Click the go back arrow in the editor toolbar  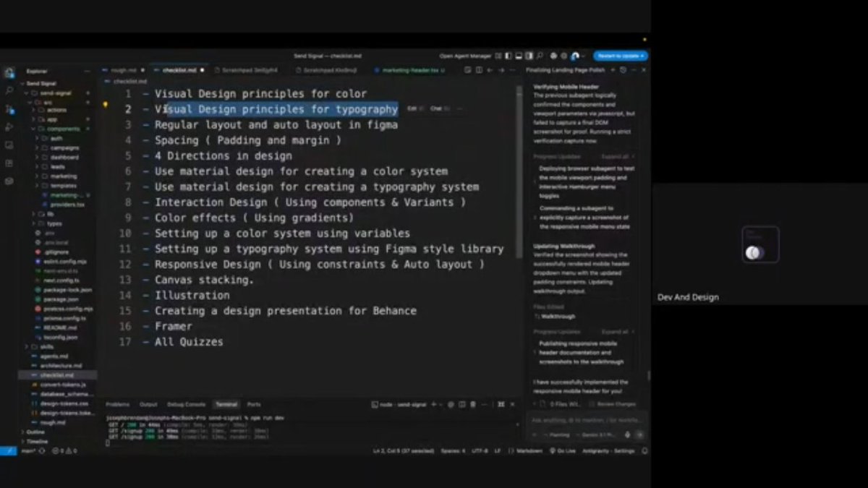coord(490,70)
